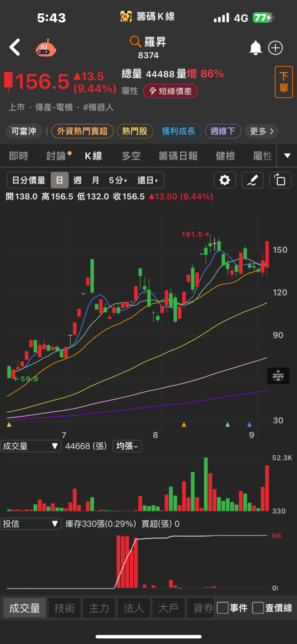This screenshot has width=297, height=644.
Task: Switch to 週 weekly period
Action: (x=77, y=180)
